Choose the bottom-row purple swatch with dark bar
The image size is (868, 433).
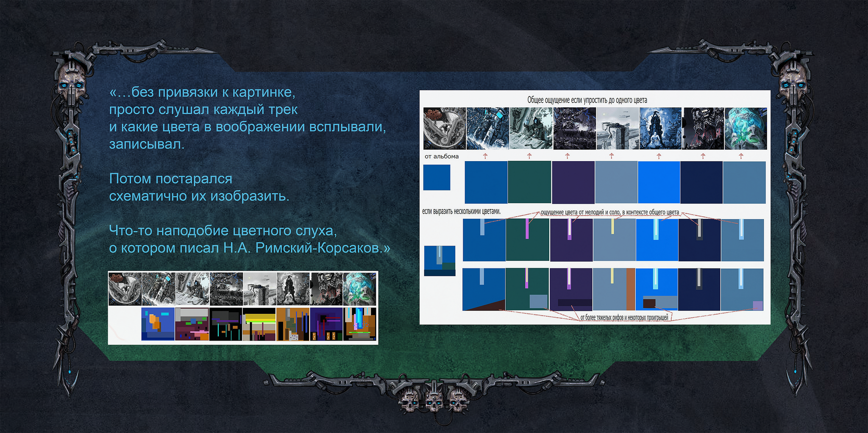571,289
